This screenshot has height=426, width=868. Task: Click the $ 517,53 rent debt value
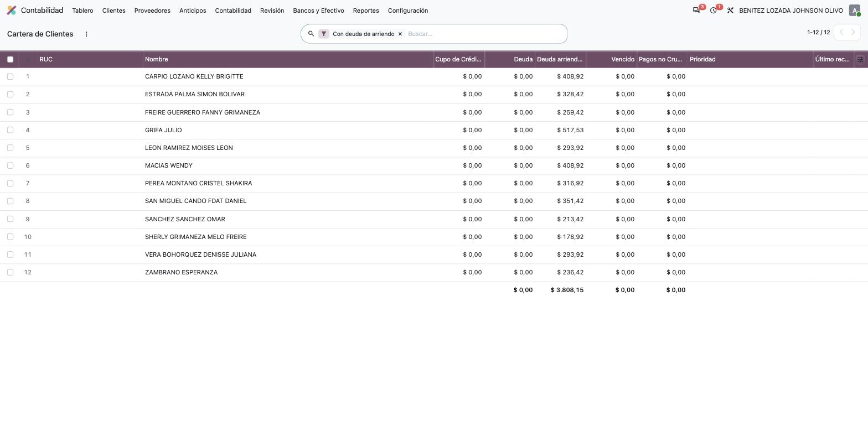click(570, 130)
